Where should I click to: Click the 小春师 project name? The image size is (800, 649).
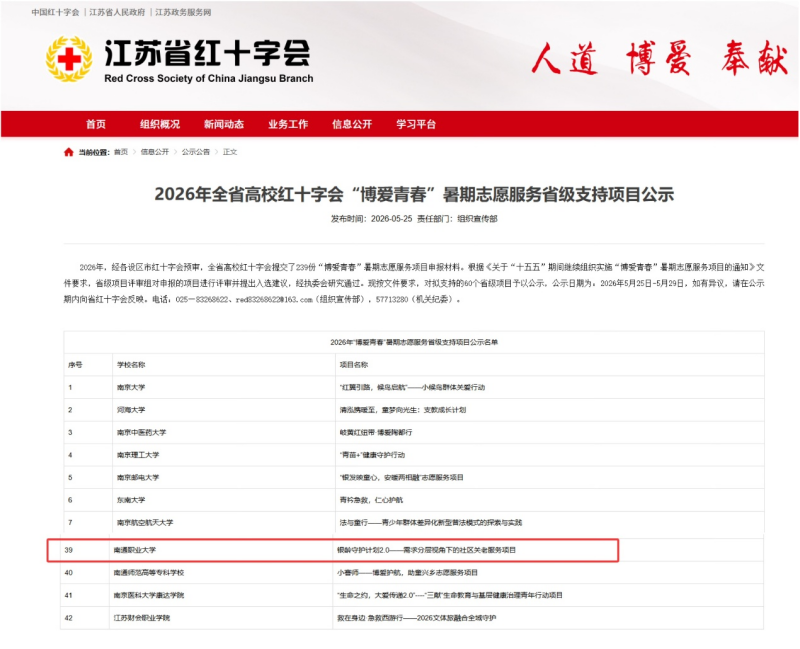tap(407, 572)
